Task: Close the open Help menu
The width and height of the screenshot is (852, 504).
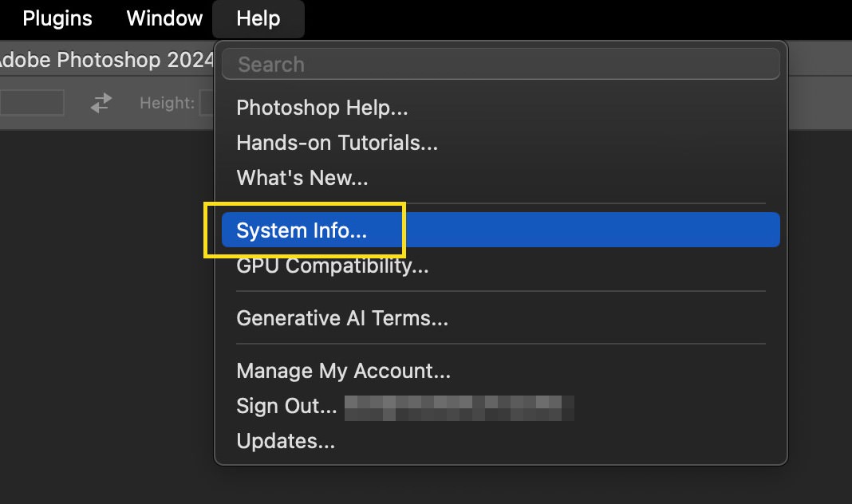Action: point(258,18)
